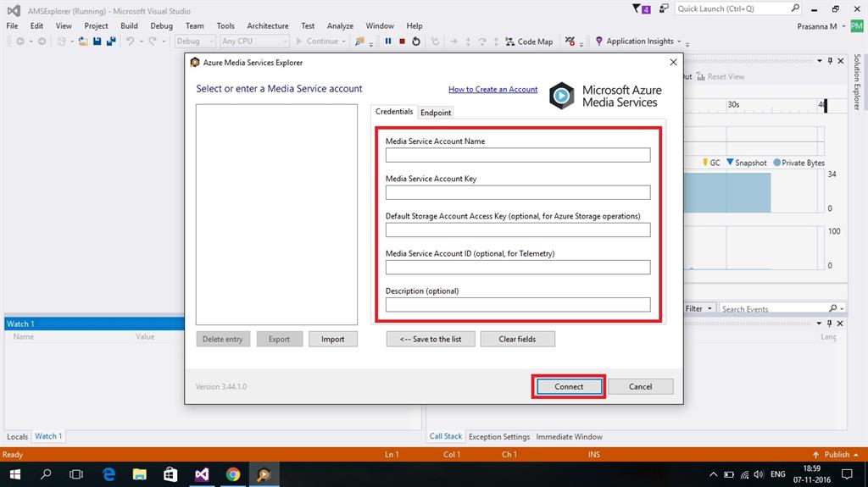868x487 pixels.
Task: Open the Windows Start menu
Action: click(15, 474)
